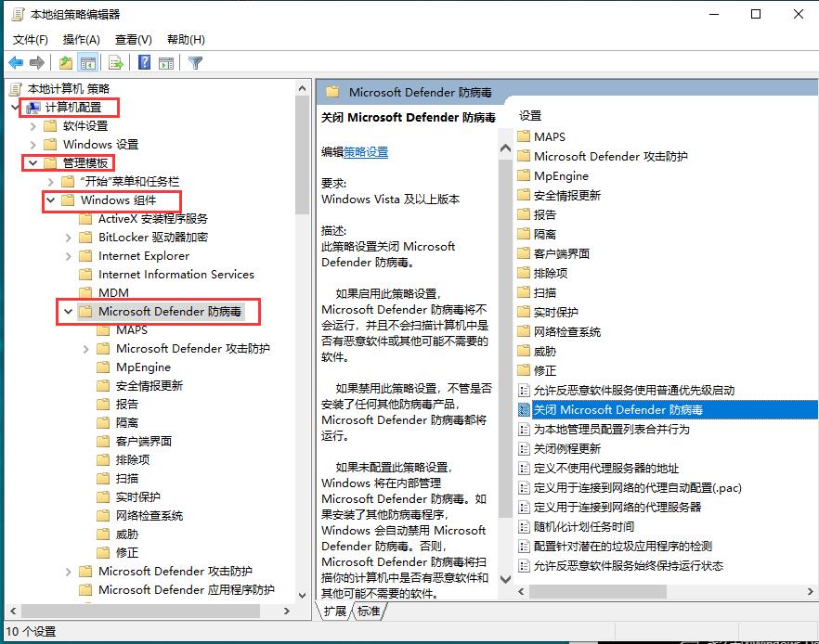Click the left tree pane vertical scrollbar
This screenshot has height=644, width=819.
tap(302, 371)
